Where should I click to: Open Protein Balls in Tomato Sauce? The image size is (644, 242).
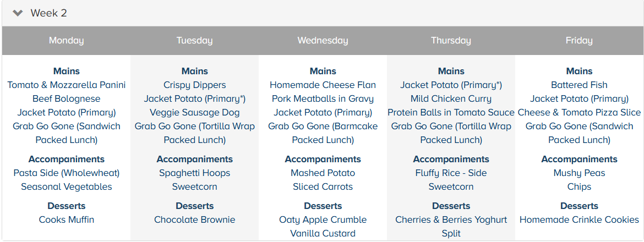point(451,113)
